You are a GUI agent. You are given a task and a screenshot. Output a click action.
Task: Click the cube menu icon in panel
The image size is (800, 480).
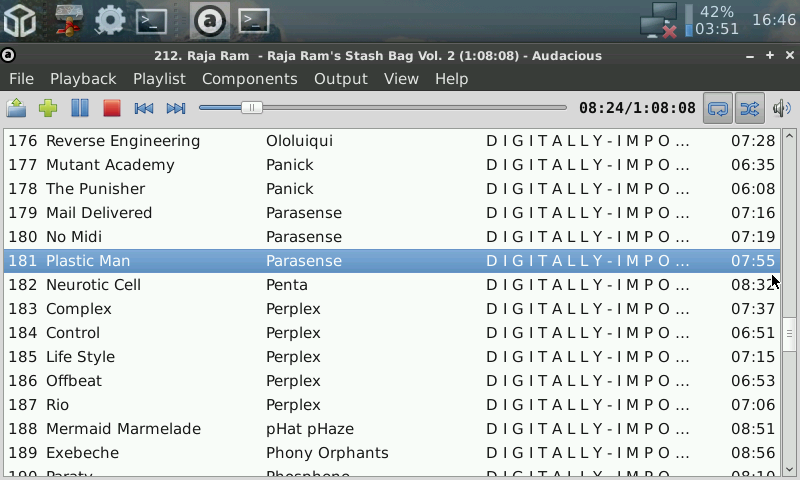[19, 21]
